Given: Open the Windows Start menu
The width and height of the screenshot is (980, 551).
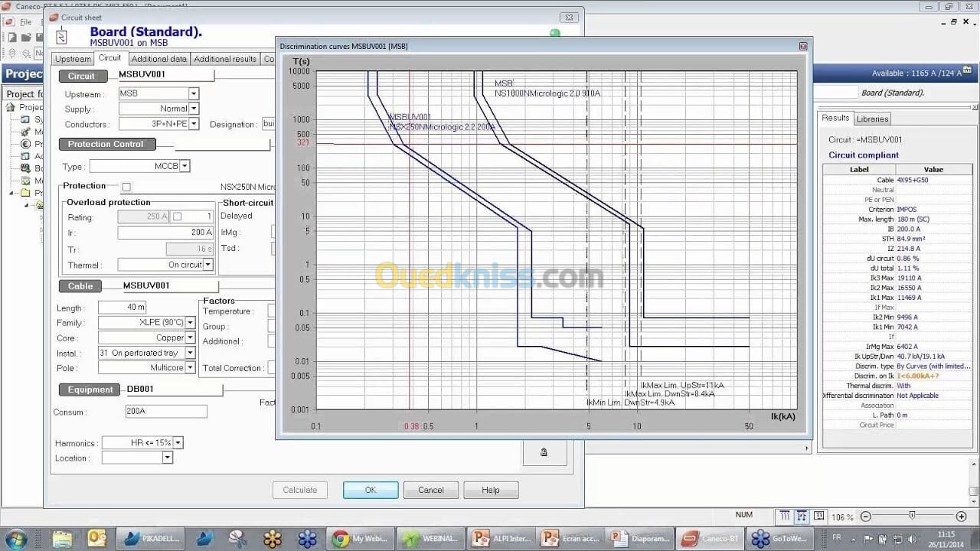Looking at the screenshot, I should click(16, 538).
